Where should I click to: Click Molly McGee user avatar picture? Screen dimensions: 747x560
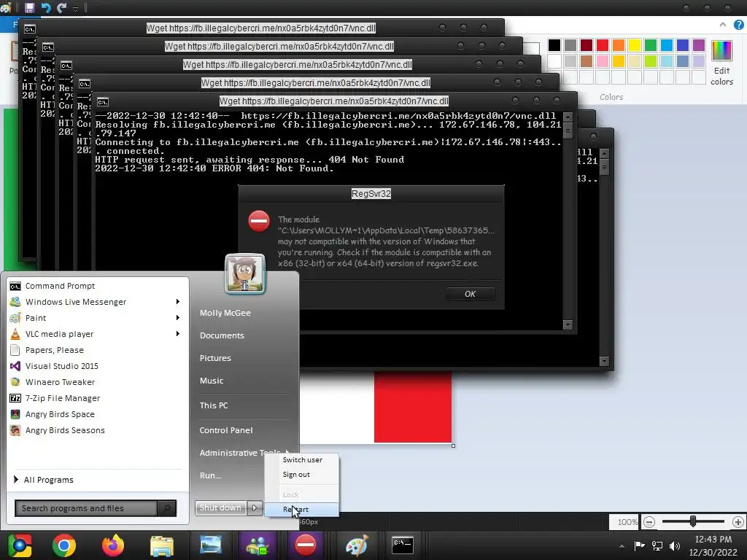[245, 274]
